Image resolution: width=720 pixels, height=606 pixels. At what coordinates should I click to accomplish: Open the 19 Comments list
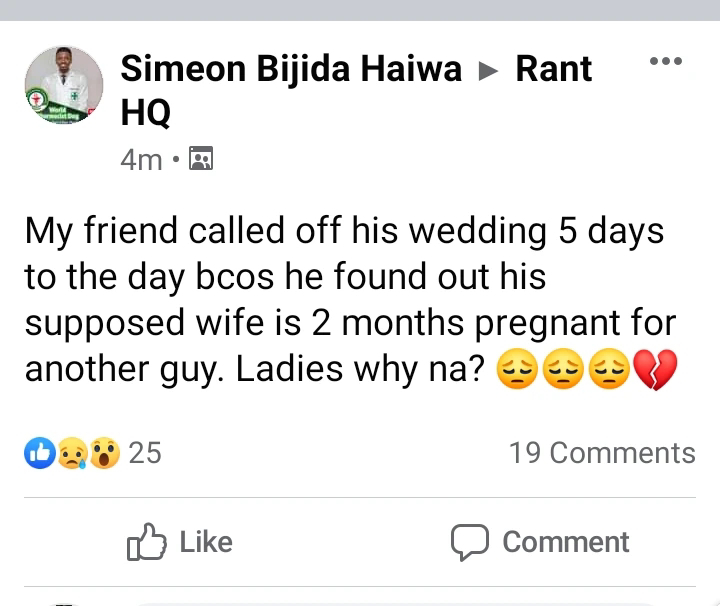coord(602,453)
